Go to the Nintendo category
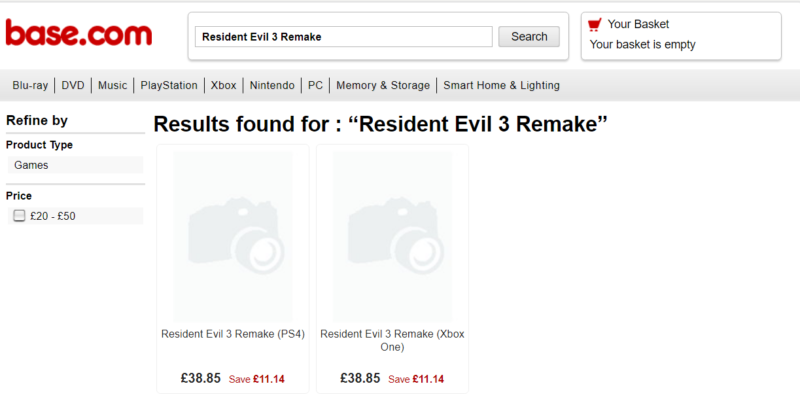Image resolution: width=800 pixels, height=420 pixels. [272, 85]
